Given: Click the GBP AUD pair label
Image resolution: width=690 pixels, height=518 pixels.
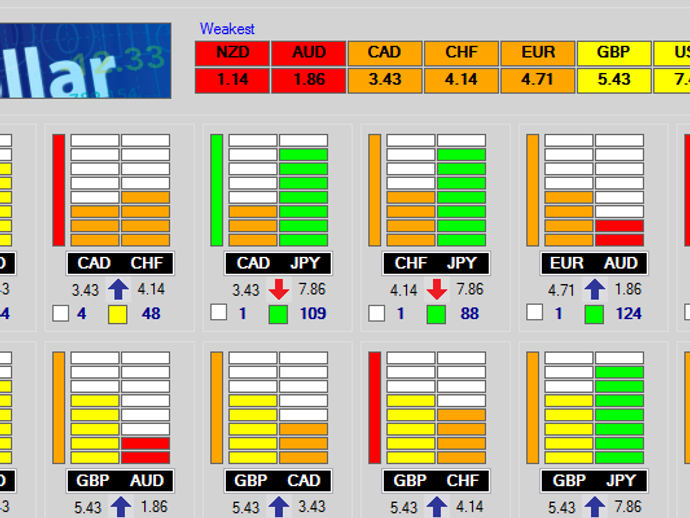Looking at the screenshot, I should click(120, 481).
